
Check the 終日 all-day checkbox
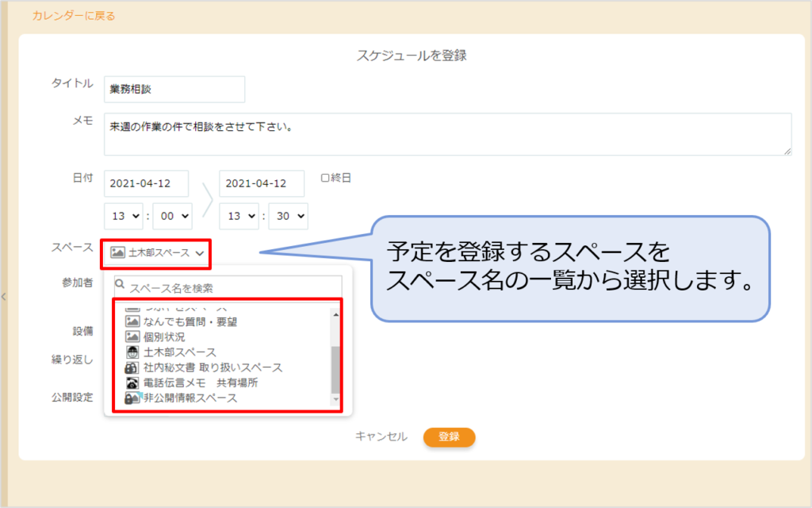tap(324, 178)
